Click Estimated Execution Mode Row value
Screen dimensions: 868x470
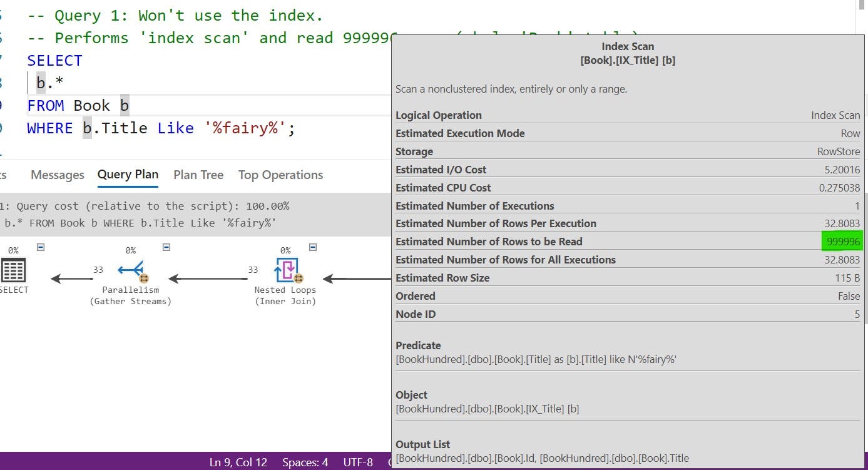coord(850,133)
